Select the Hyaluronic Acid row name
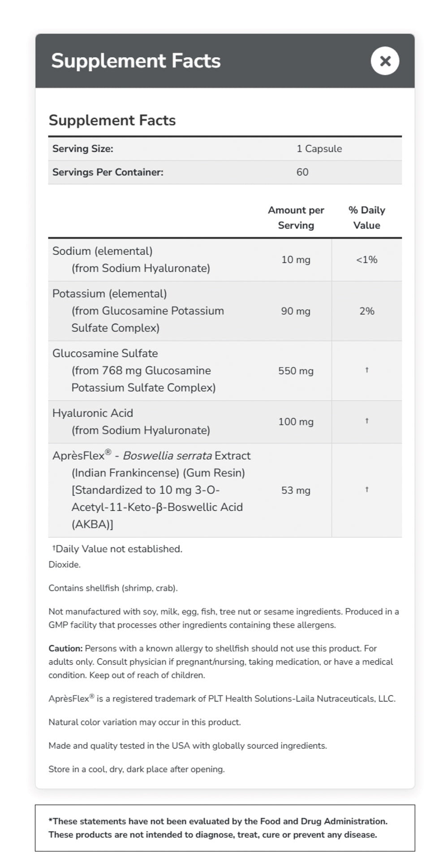 (92, 413)
